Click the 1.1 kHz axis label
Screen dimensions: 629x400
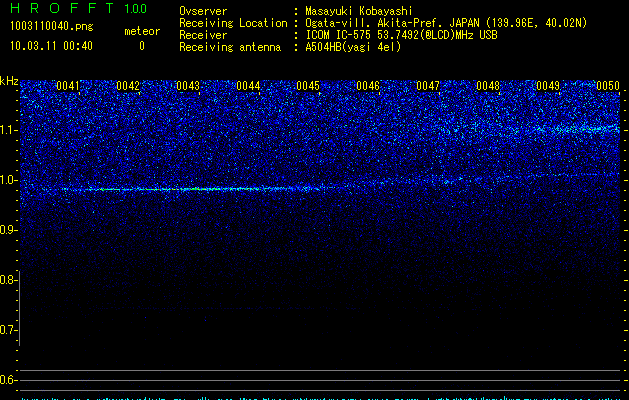(x=8, y=130)
